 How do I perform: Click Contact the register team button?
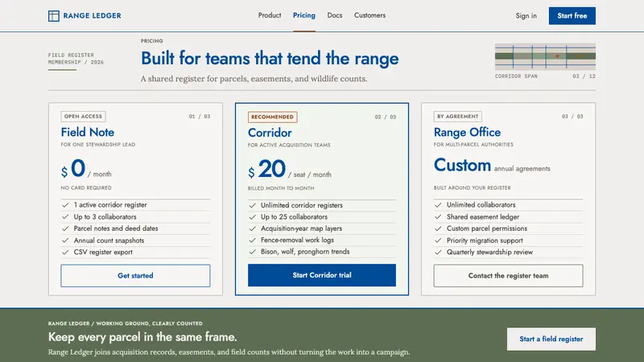[508, 275]
